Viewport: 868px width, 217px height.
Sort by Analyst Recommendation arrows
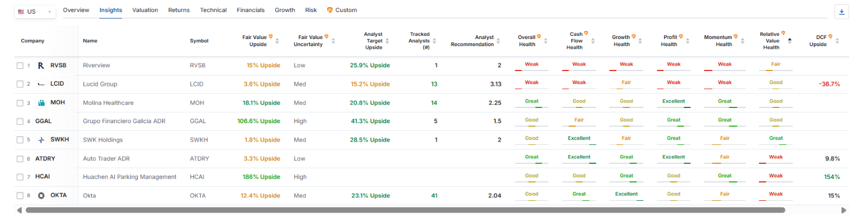(498, 41)
